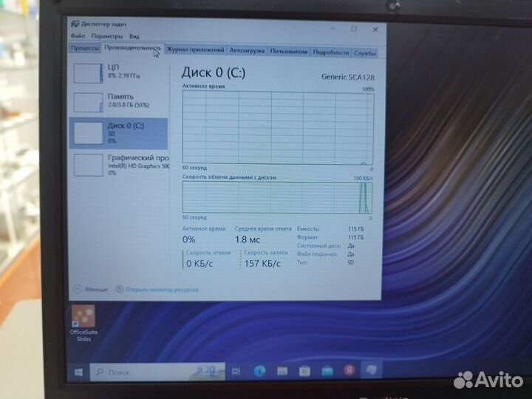Screen dimensions: 532x399
Task: Select the Диск 0 (C:) item
Action: pyautogui.click(x=119, y=133)
